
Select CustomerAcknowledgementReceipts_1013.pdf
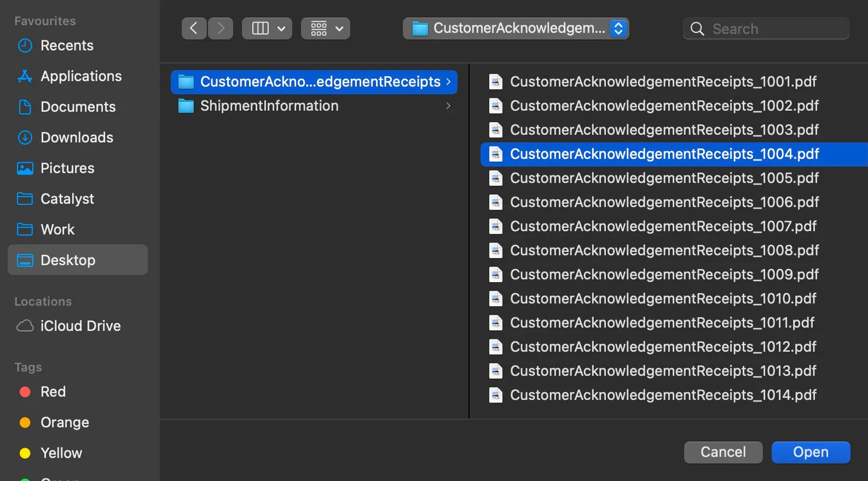point(674,371)
